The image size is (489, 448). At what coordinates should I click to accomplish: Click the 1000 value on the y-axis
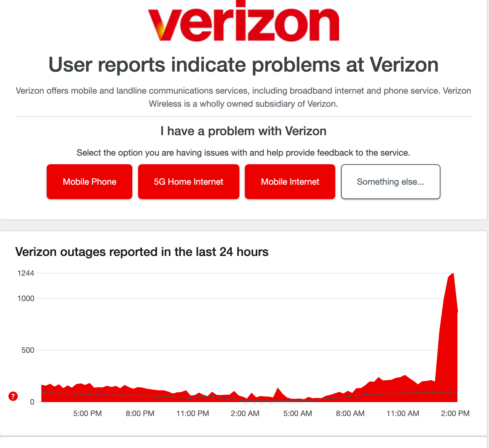[26, 298]
